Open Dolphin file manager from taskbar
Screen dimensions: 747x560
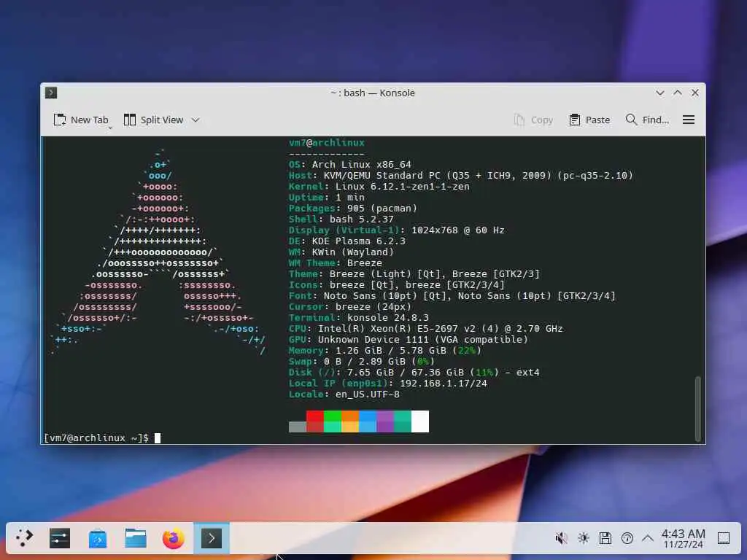(x=136, y=538)
